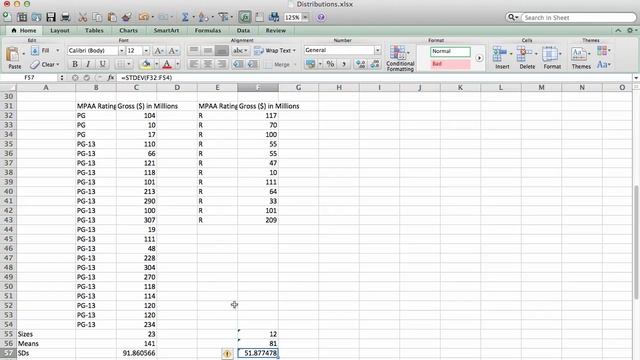Expand the Fill dropdown in Edit group
The width and height of the screenshot is (640, 360).
(58, 51)
